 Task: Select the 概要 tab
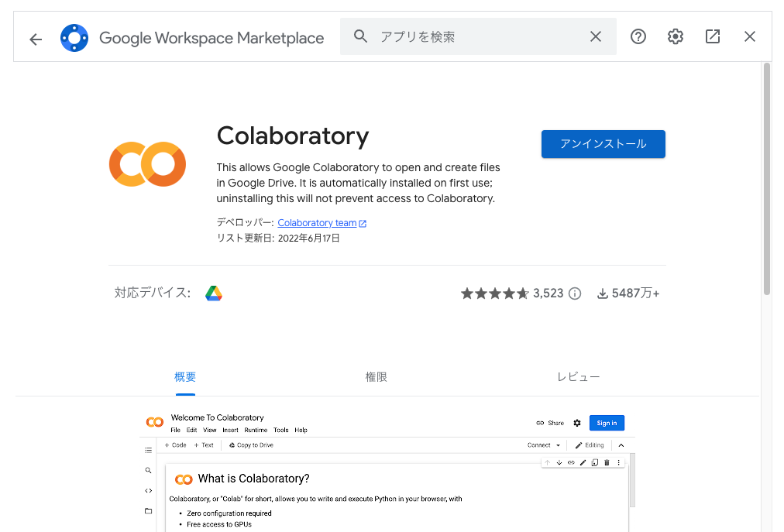pyautogui.click(x=185, y=377)
